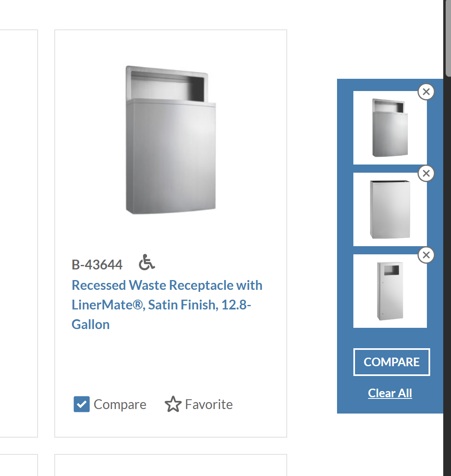Click the Clear All link
Image resolution: width=451 pixels, height=476 pixels.
point(390,393)
